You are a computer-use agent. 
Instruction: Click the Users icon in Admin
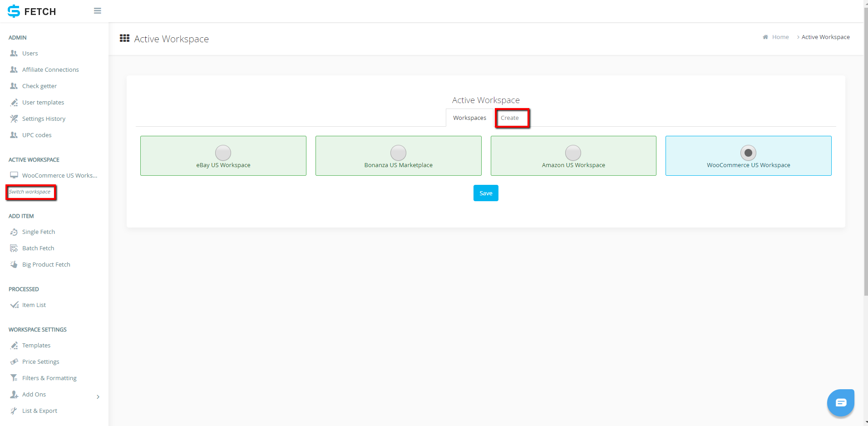[14, 53]
